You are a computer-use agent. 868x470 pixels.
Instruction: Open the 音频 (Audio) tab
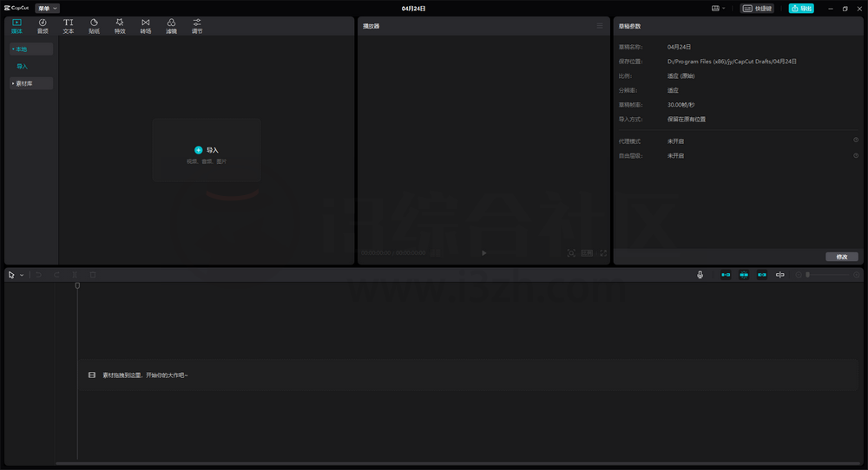click(43, 26)
